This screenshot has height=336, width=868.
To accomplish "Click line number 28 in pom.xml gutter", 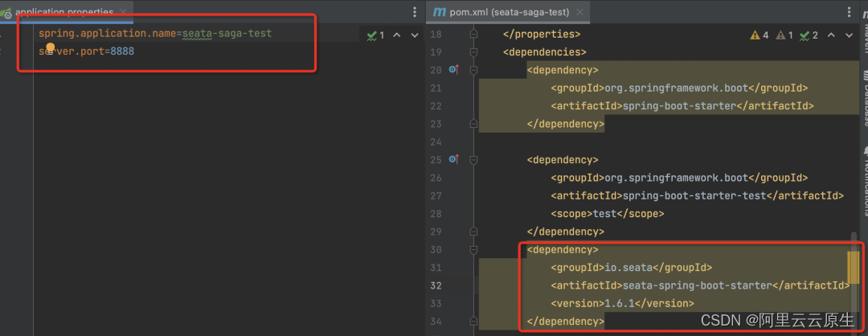I will tap(436, 214).
